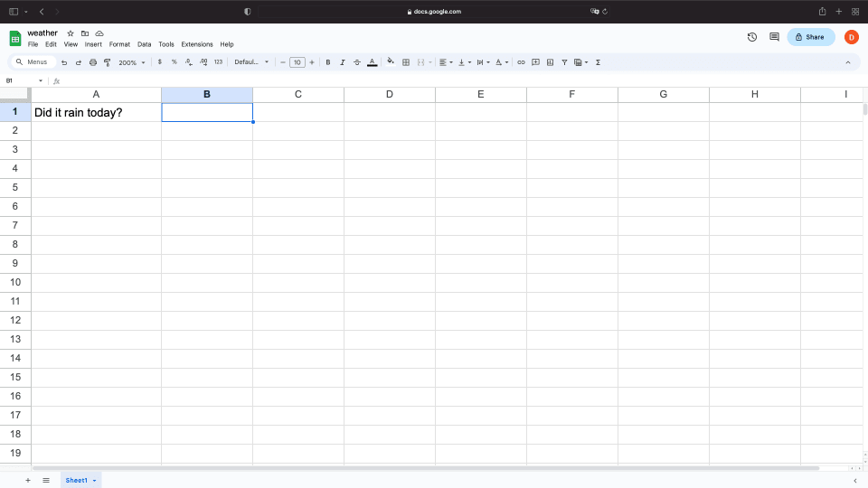Click the paint format roller icon
The height and width of the screenshot is (488, 868).
click(x=107, y=62)
